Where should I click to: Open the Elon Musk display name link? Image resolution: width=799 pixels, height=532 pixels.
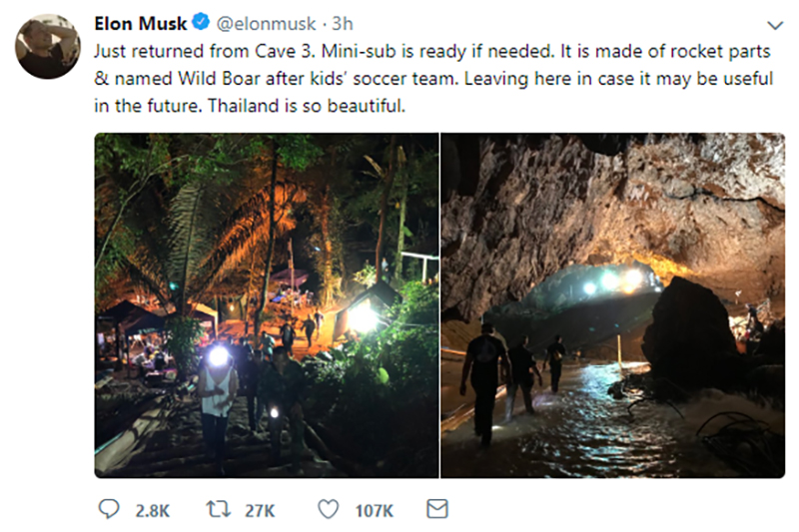tap(139, 22)
